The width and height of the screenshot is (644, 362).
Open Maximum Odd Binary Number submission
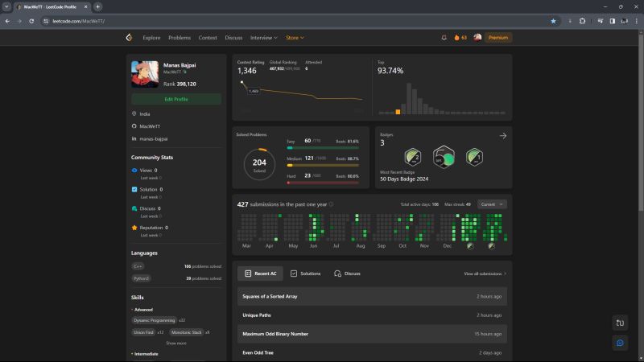[x=372, y=334]
